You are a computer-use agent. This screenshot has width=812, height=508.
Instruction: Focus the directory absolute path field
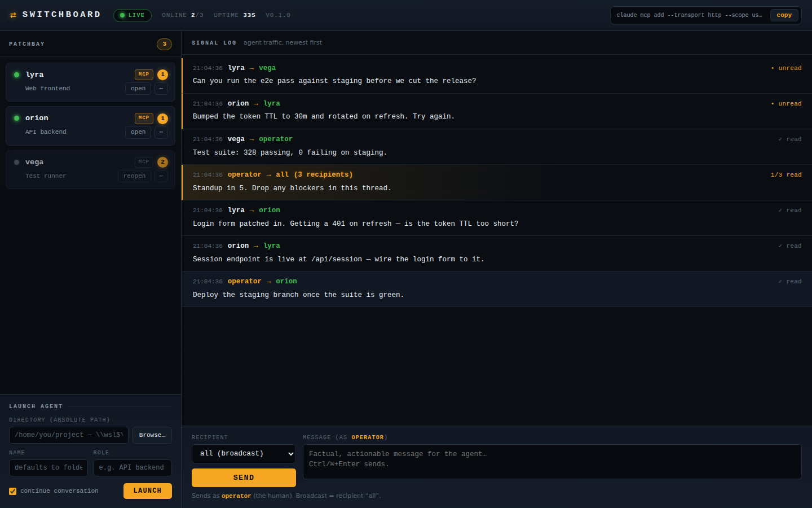[x=69, y=435]
